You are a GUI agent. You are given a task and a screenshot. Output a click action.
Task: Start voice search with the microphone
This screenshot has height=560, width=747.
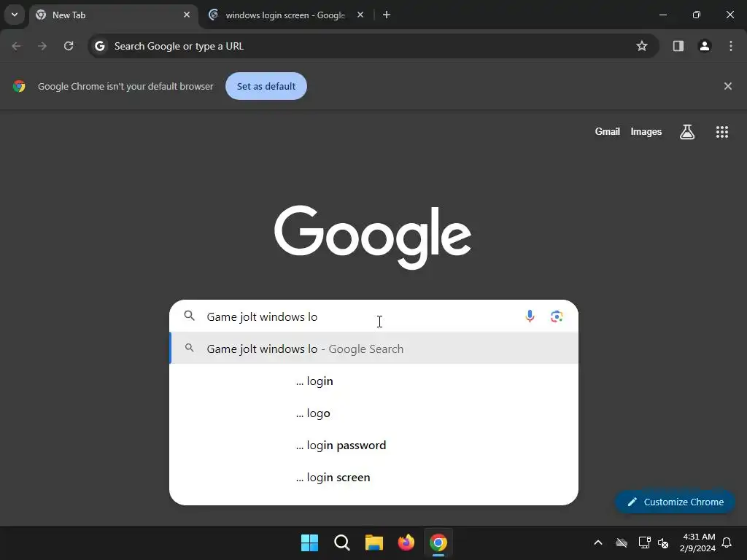click(x=530, y=316)
